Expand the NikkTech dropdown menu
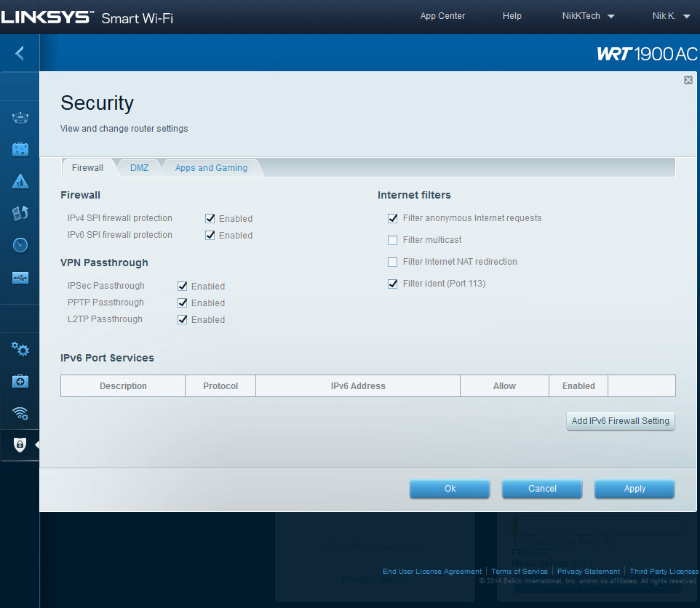This screenshot has height=608, width=700. [588, 16]
